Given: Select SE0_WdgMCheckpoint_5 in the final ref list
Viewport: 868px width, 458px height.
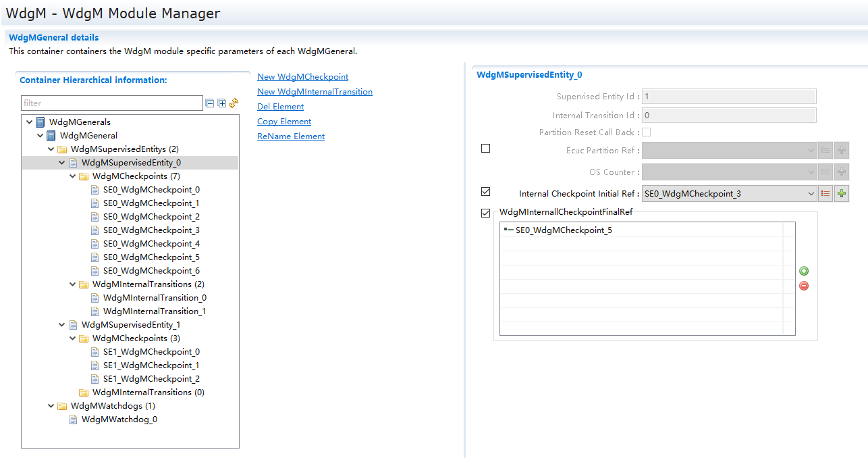Looking at the screenshot, I should coord(564,230).
